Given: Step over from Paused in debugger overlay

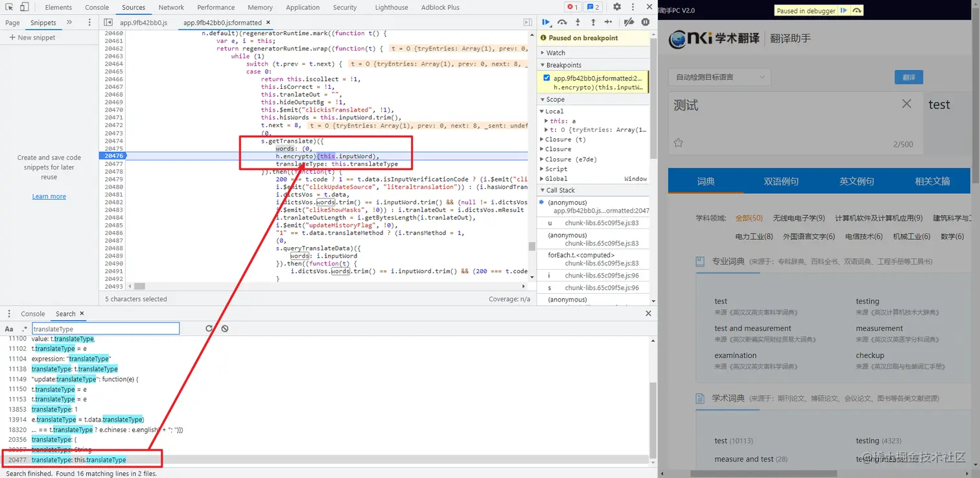Looking at the screenshot, I should click(x=857, y=11).
